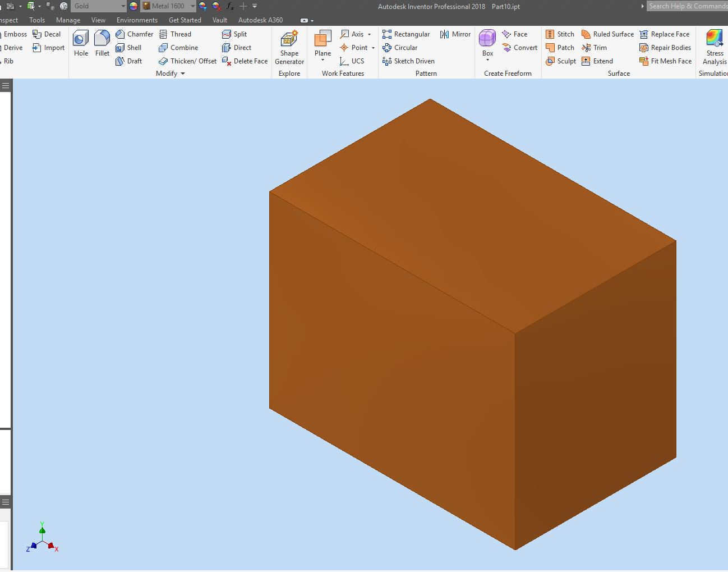
Task: Click the appearance color wheel icon
Action: pos(133,6)
